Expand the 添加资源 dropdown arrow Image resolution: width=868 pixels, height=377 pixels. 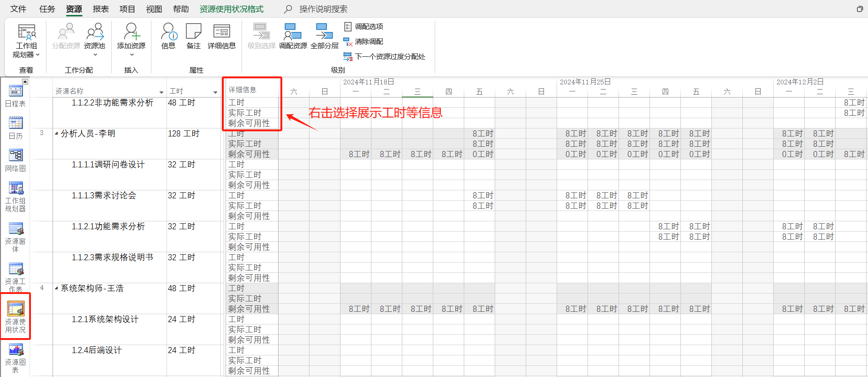click(x=132, y=55)
